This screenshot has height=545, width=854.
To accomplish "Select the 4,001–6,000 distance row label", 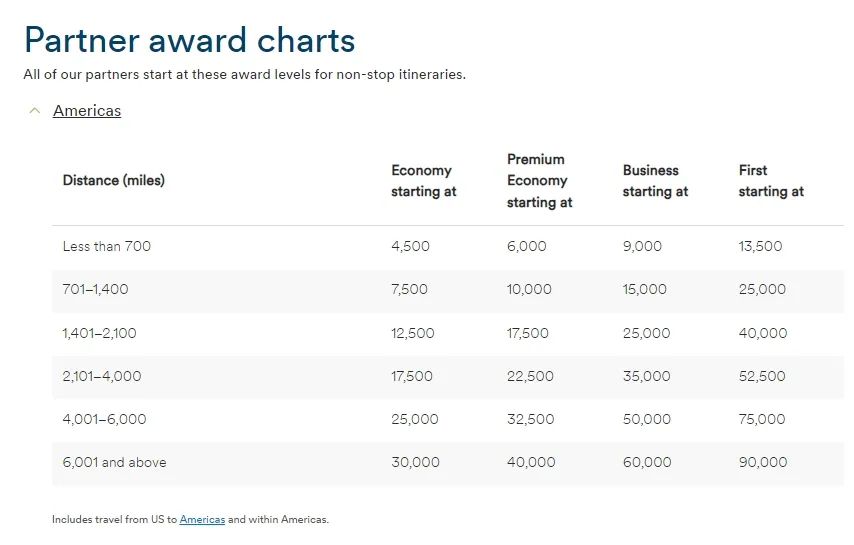I will point(104,420).
